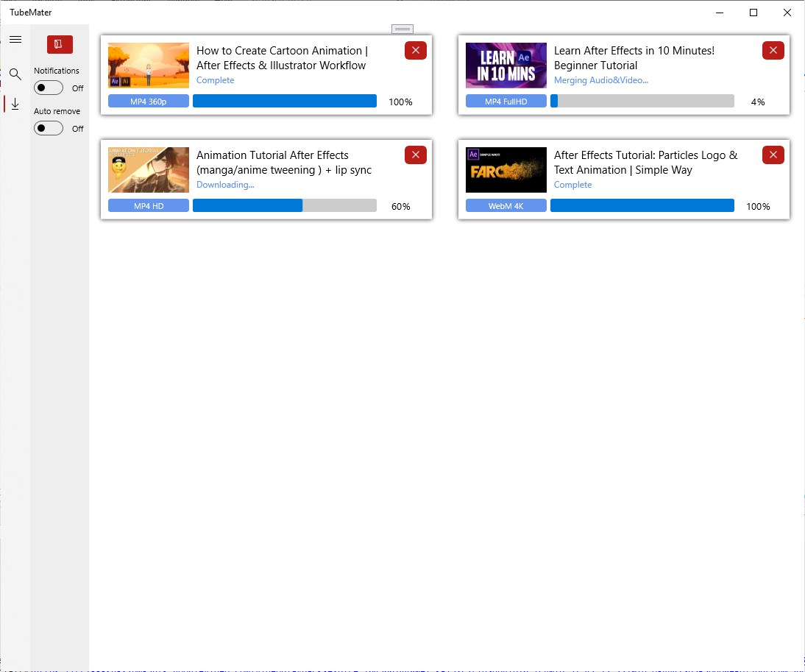Click the small handle above the cards
The image size is (805, 672).
click(x=402, y=29)
